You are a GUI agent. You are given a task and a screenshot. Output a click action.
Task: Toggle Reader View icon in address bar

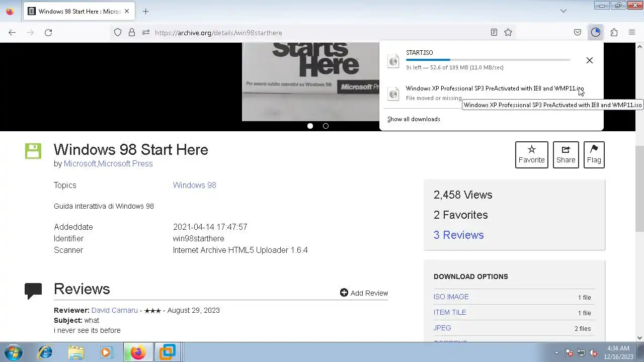tap(494, 32)
